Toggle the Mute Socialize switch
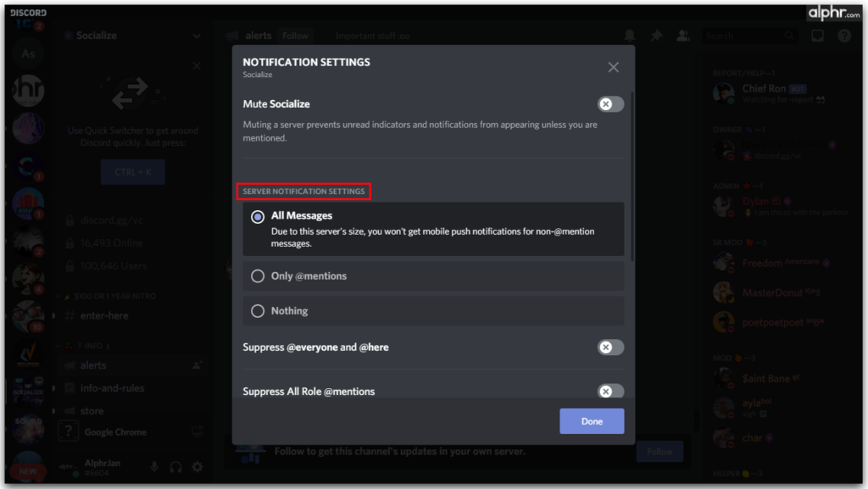This screenshot has width=868, height=489. (609, 103)
